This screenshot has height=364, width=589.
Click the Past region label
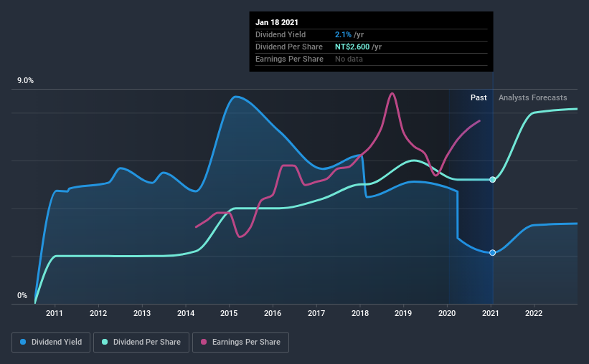coord(479,97)
